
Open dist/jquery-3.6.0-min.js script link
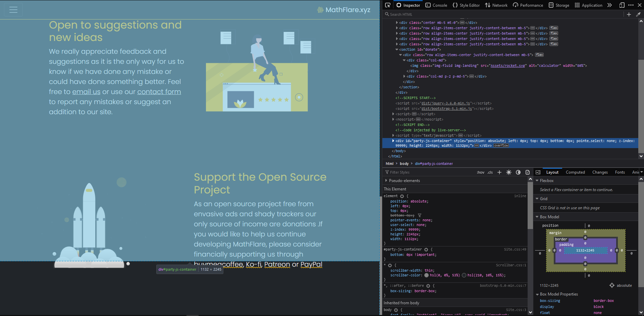tap(446, 103)
